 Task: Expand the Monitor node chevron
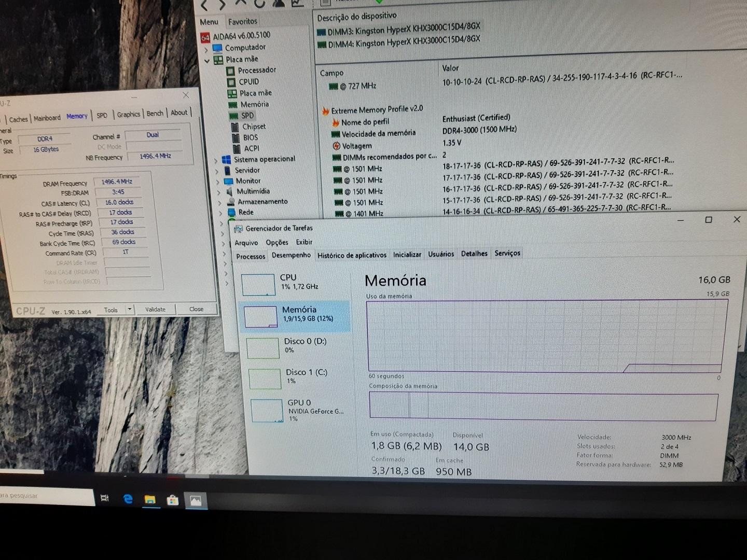pos(218,182)
